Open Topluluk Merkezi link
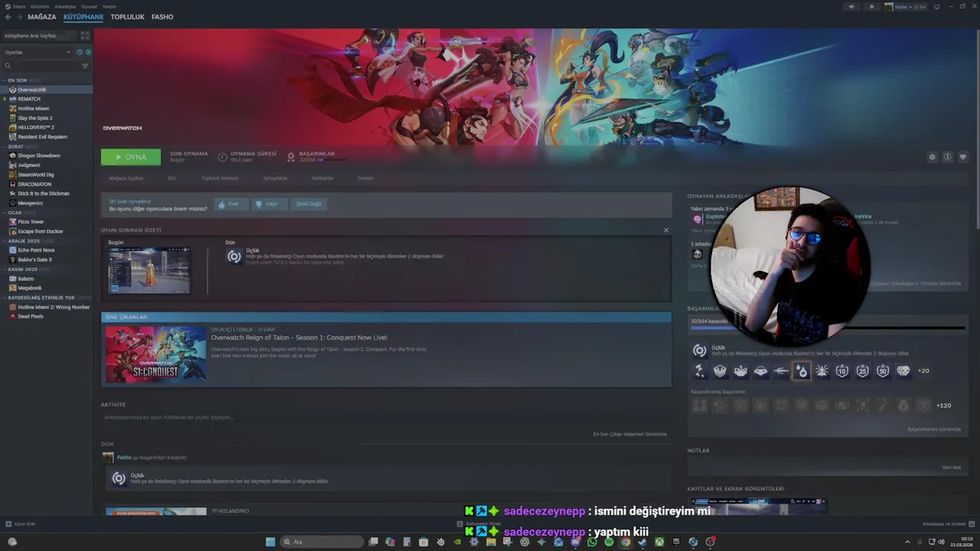The width and height of the screenshot is (980, 551). coord(220,178)
